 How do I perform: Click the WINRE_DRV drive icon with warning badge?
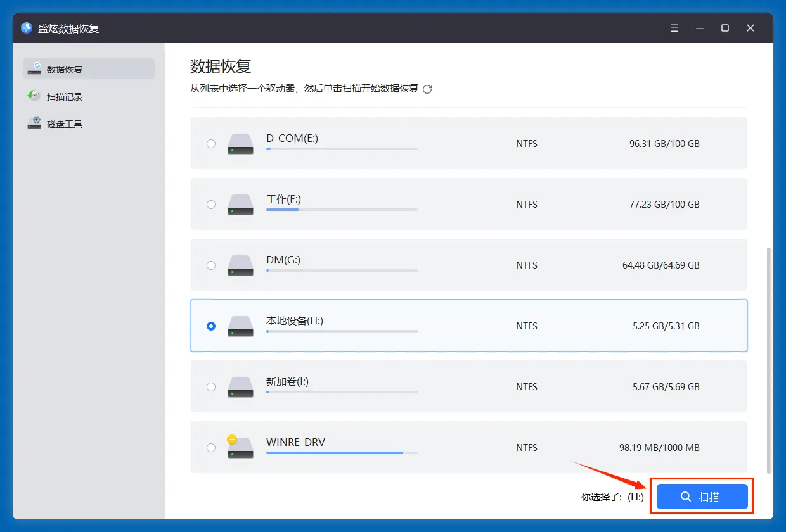tap(239, 446)
